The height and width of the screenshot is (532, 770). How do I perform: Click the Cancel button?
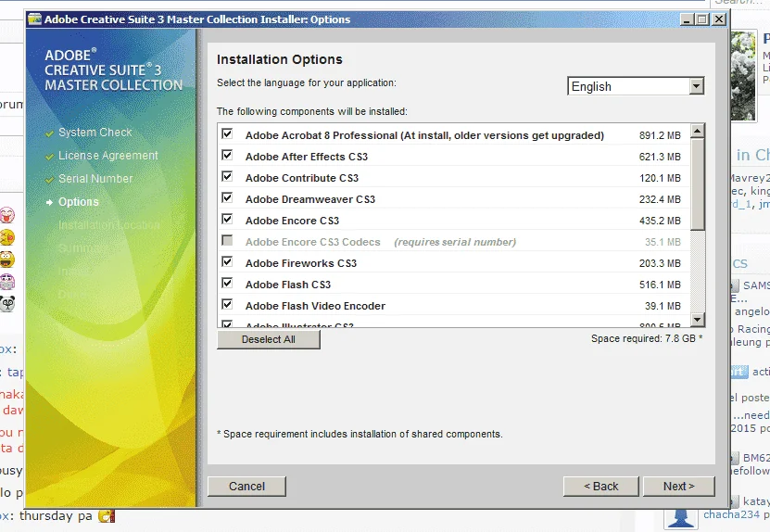(x=246, y=487)
